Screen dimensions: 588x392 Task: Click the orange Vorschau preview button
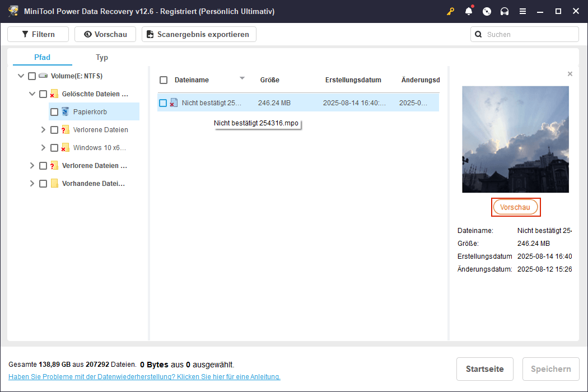point(515,207)
